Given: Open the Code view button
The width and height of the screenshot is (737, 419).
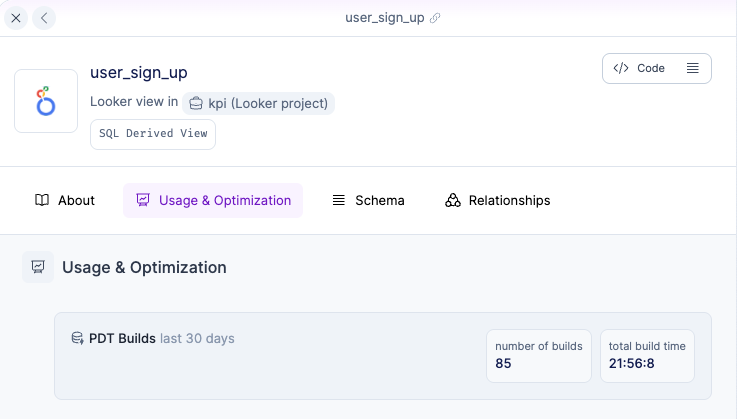Looking at the screenshot, I should click(640, 68).
